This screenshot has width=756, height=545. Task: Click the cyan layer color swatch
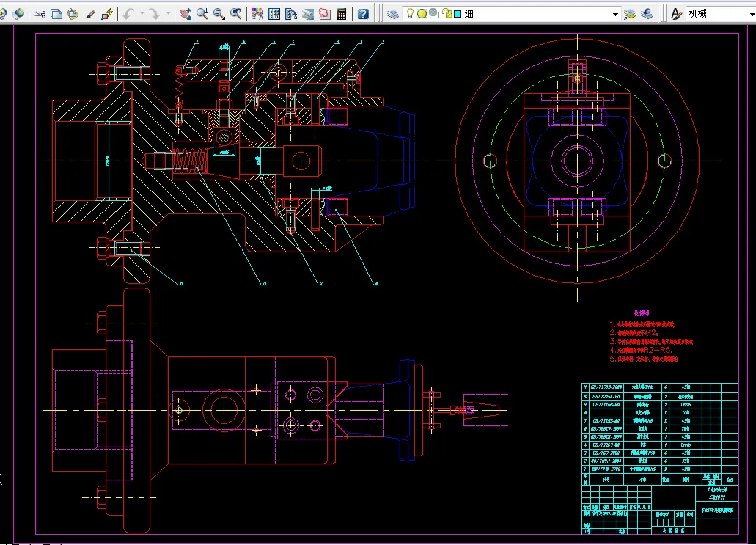coord(457,14)
